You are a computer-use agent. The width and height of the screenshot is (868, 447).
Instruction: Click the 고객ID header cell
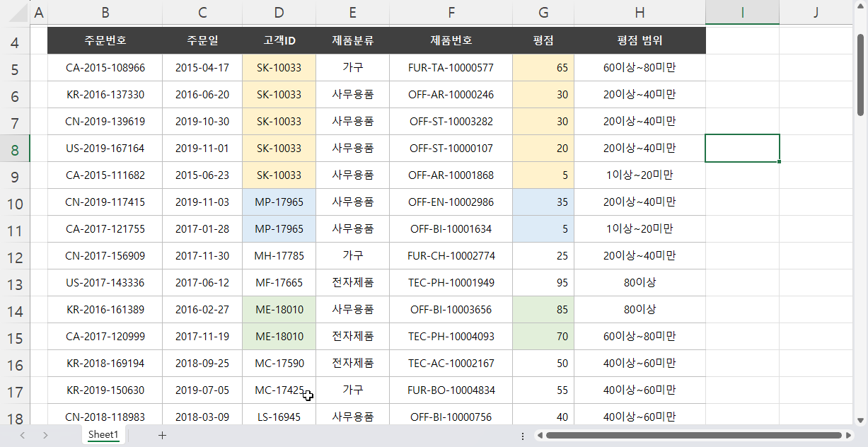tap(279, 41)
